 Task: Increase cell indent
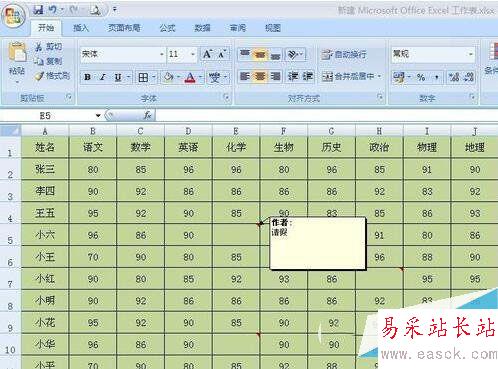308,77
